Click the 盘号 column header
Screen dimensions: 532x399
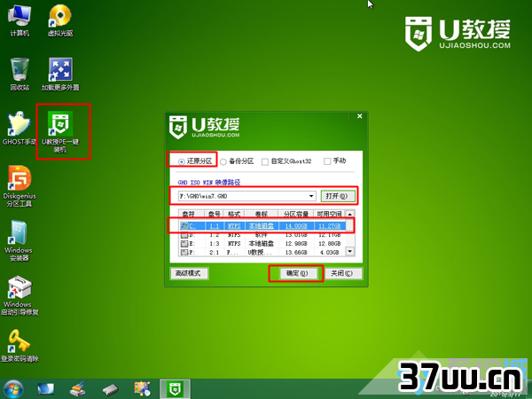214,214
